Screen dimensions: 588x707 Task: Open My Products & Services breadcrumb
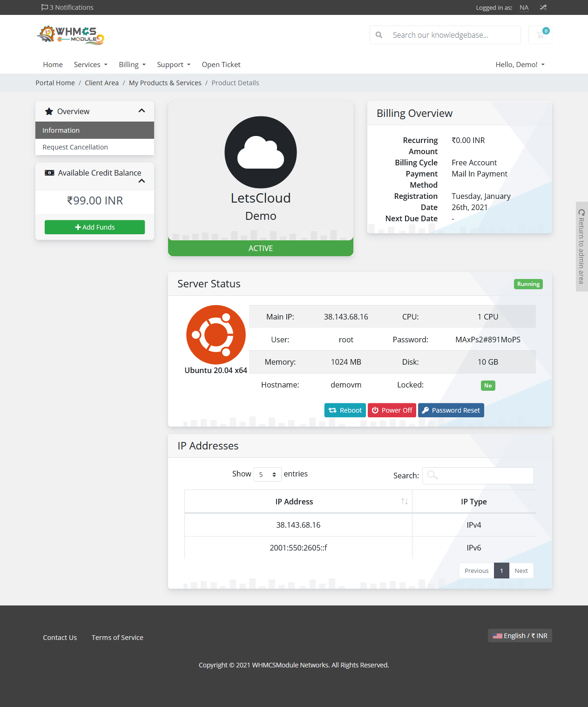tap(165, 83)
